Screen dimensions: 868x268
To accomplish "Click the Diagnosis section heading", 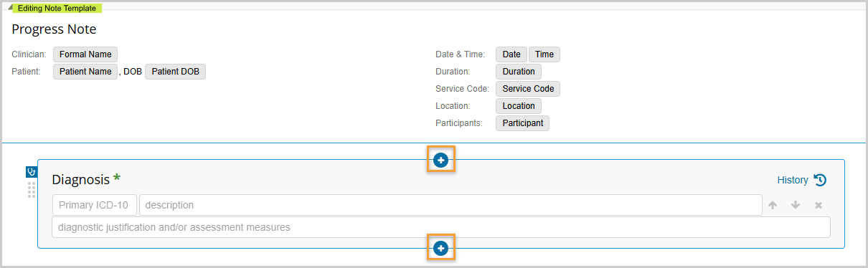I will [81, 179].
